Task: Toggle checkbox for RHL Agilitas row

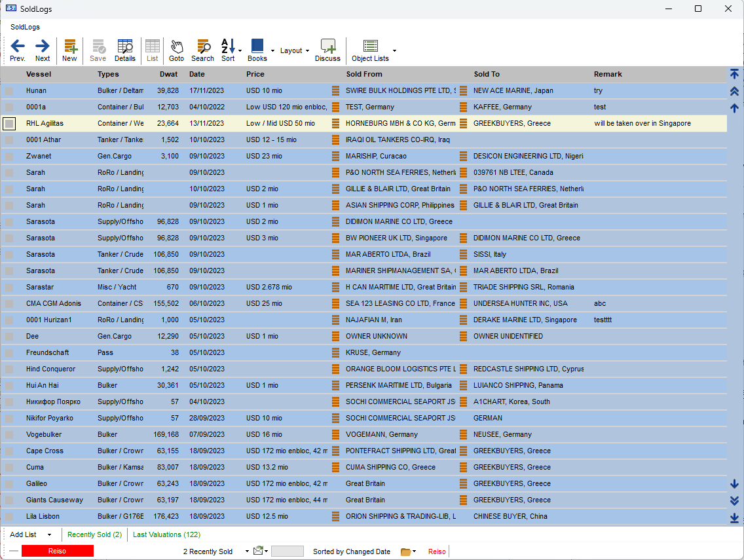Action: (9, 123)
